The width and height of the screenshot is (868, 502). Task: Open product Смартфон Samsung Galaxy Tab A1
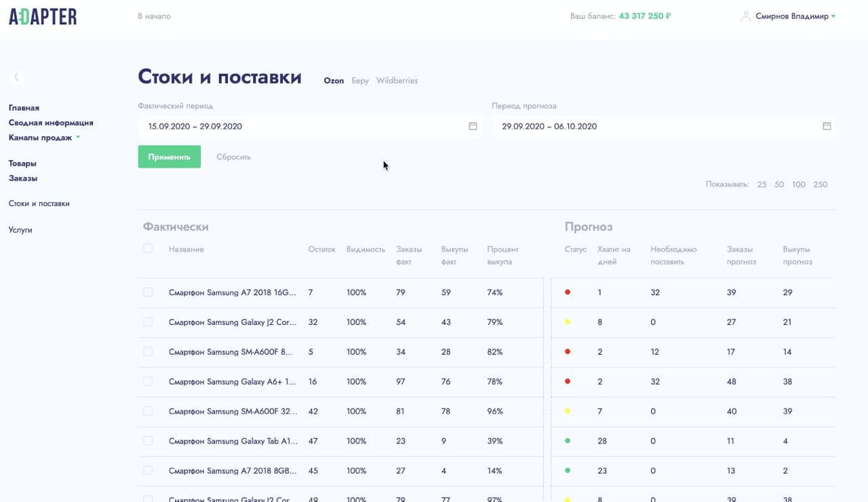coord(233,441)
